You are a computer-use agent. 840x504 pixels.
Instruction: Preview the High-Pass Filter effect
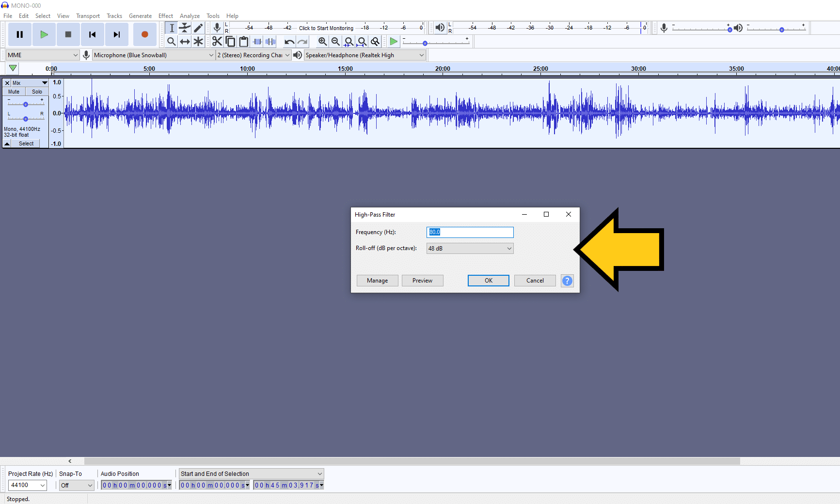tap(422, 281)
